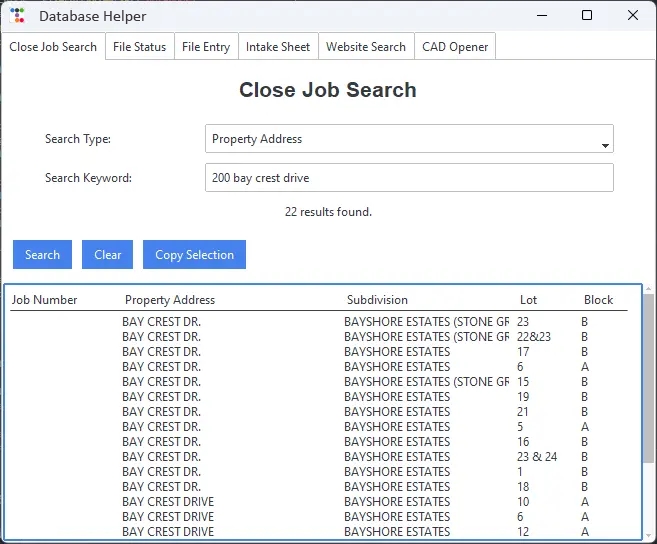Viewport: 657px width, 544px height.
Task: Select the row with Lot 23 & 24
Action: [318, 457]
